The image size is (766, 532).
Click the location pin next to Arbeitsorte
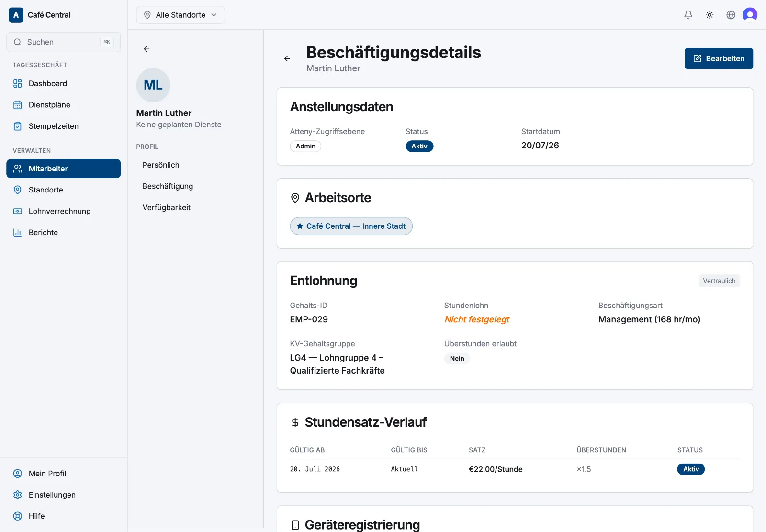(x=295, y=198)
